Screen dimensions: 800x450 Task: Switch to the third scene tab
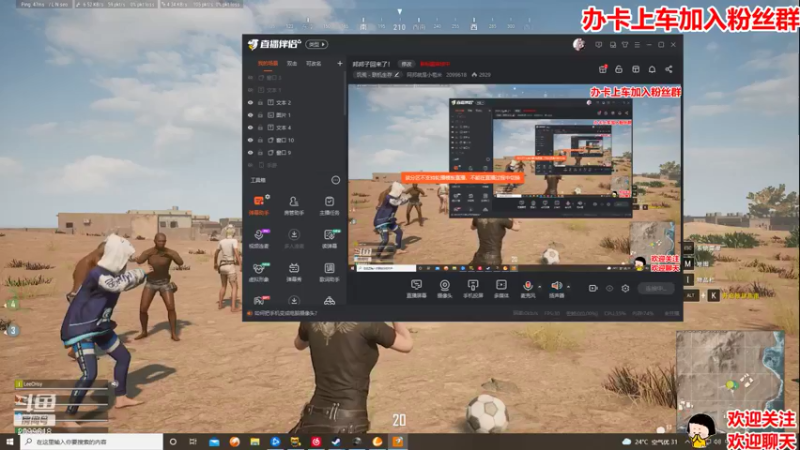[x=313, y=64]
